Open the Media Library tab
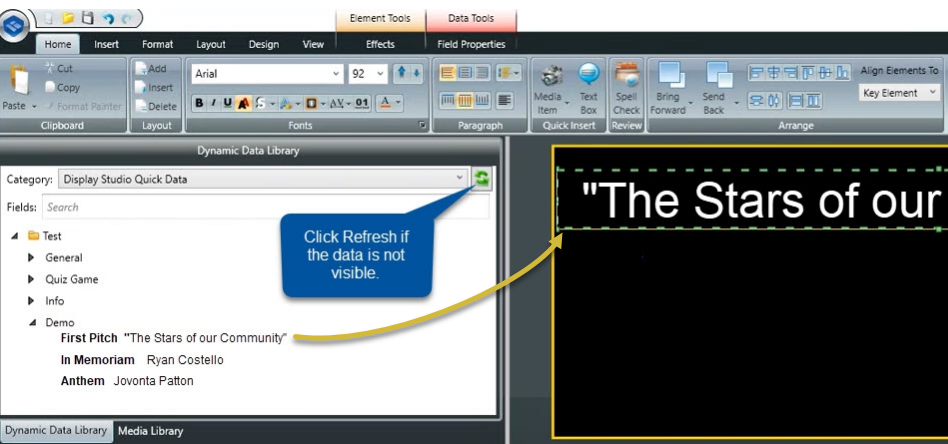 tap(150, 431)
